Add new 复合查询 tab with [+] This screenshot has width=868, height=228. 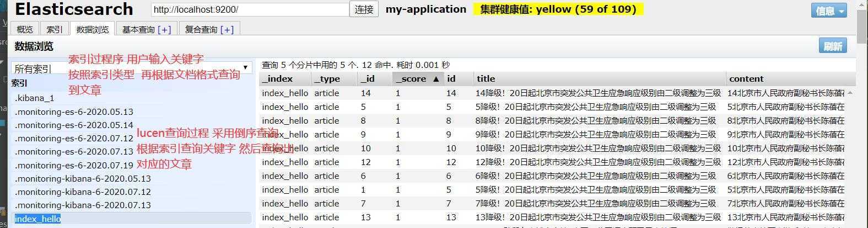tap(227, 29)
